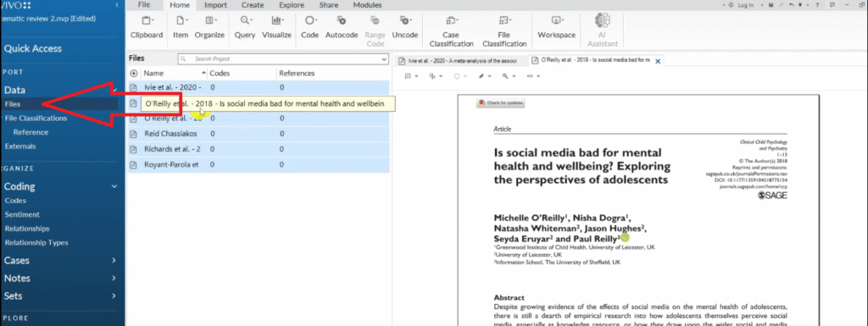This screenshot has width=868, height=326.
Task: Click Check for updates in the PDF
Action: (x=501, y=103)
